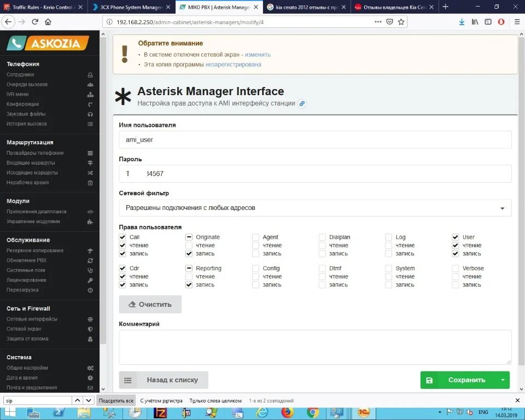Open the documentation link icon near the subtitle

coord(302,103)
